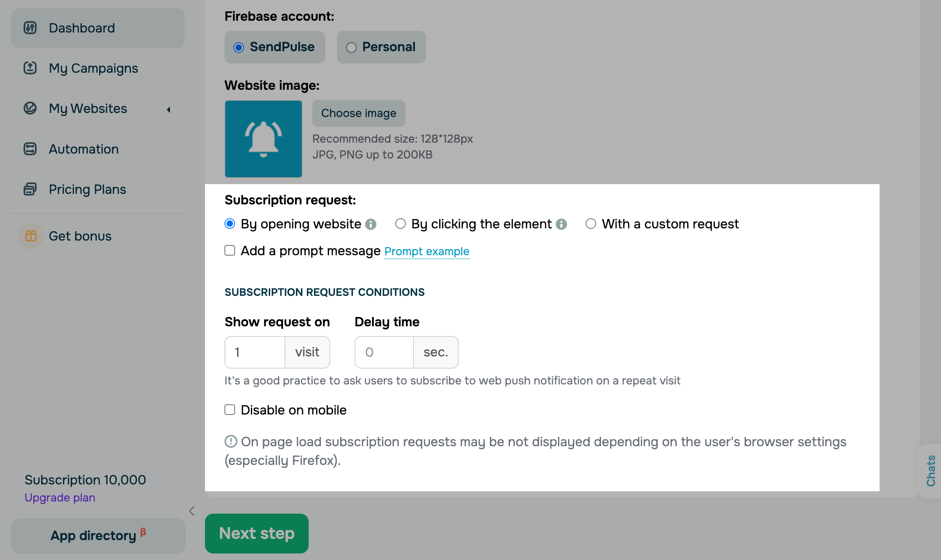
Task: Open the Chats side tab
Action: (x=930, y=471)
